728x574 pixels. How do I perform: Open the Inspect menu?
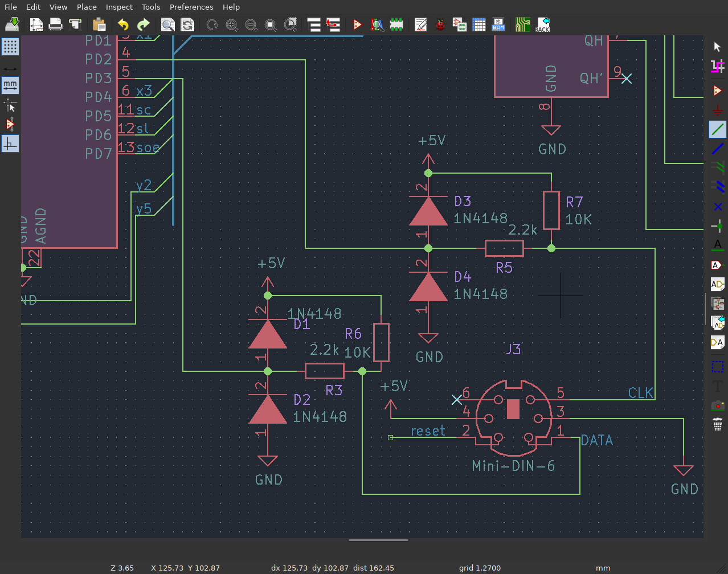[119, 7]
